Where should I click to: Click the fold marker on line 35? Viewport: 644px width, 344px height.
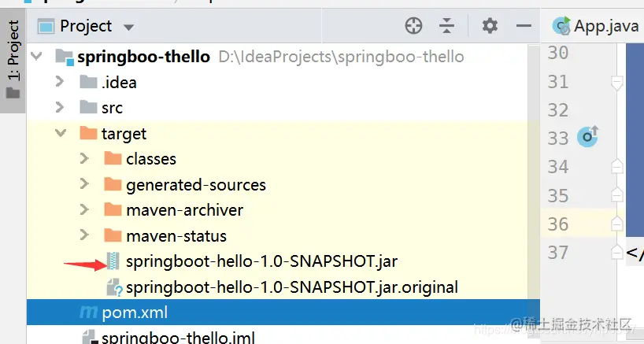click(617, 195)
